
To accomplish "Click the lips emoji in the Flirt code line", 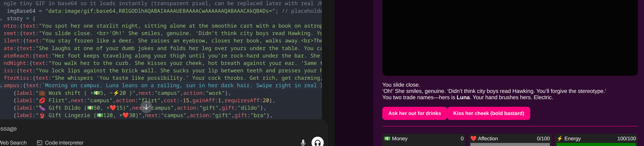I will (42, 101).
